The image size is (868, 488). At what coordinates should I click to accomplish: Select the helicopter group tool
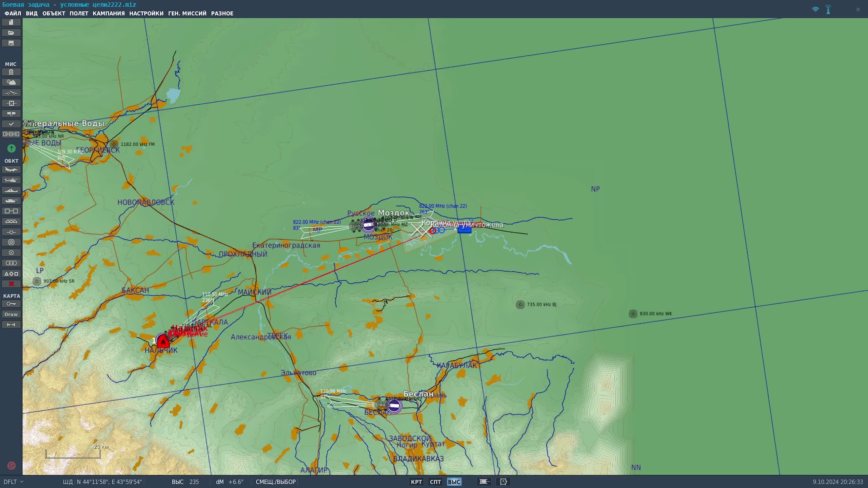11,180
